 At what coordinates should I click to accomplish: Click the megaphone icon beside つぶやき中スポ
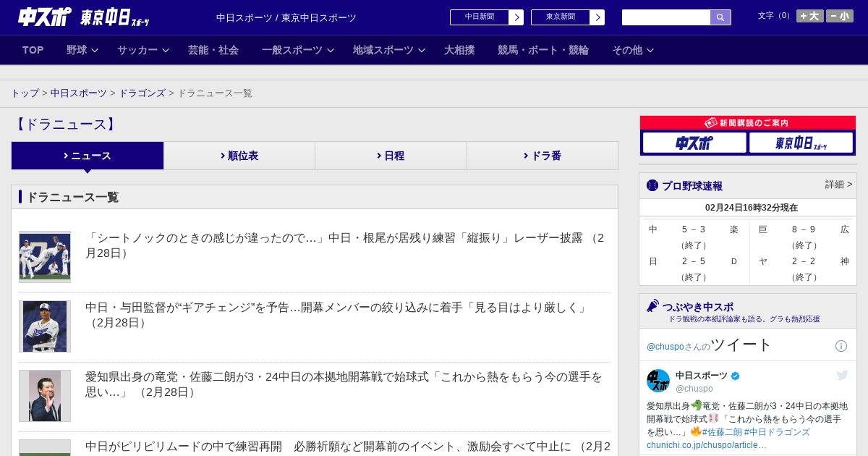coord(652,306)
